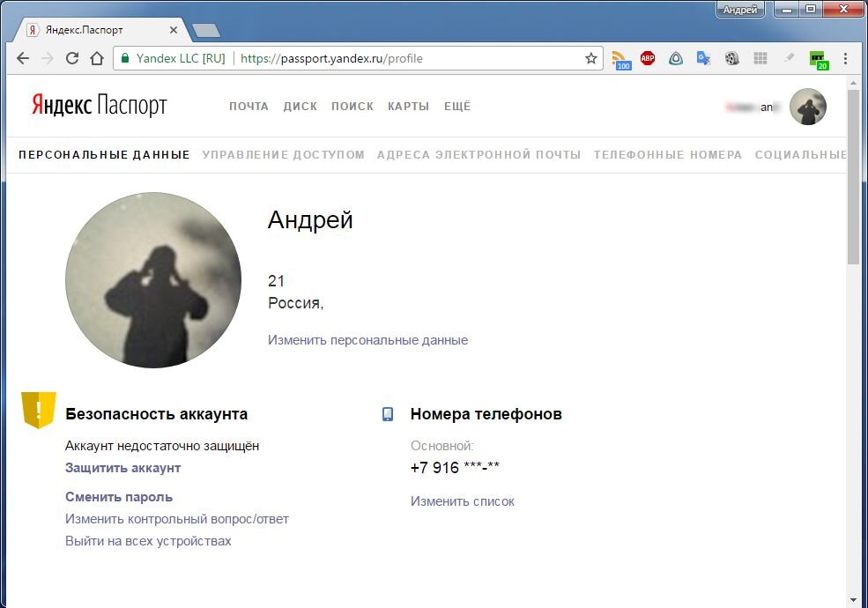Open the RSS feed extension showing 100
Screen dimensions: 868x608
point(620,59)
